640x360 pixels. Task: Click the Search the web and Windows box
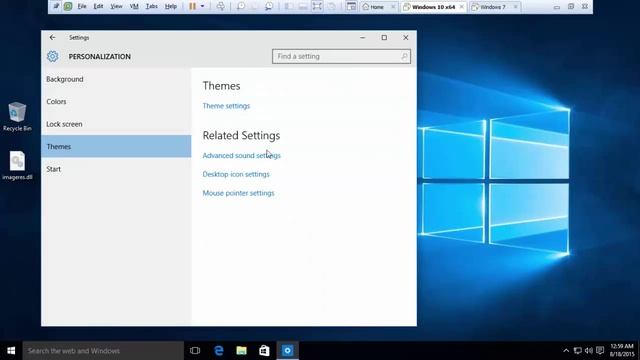103,351
